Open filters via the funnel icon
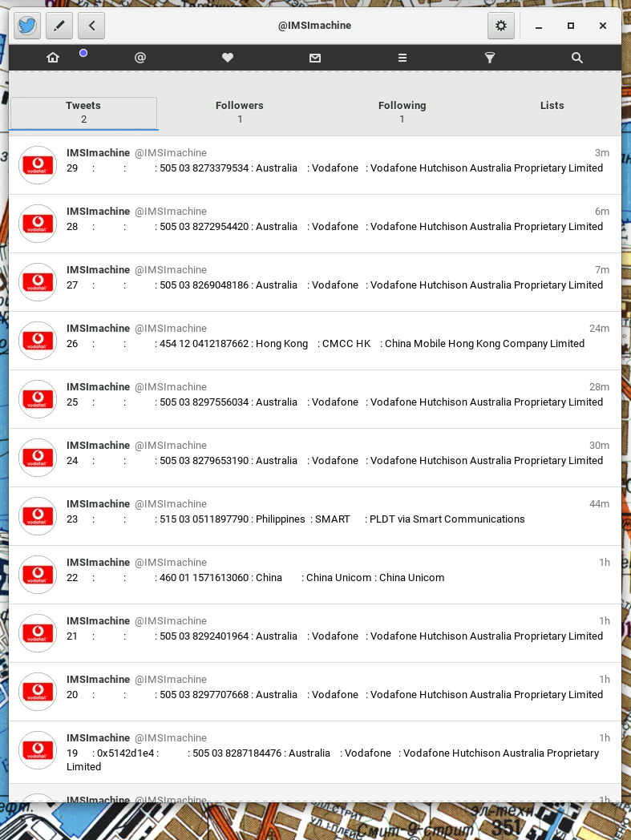This screenshot has height=840, width=631. point(489,58)
